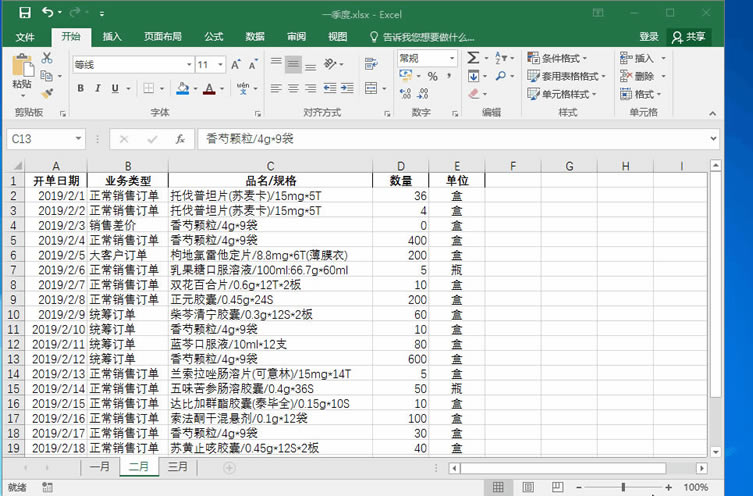Click vertical scrollbar down arrow
Screen dimensions: 753x496
716,452
